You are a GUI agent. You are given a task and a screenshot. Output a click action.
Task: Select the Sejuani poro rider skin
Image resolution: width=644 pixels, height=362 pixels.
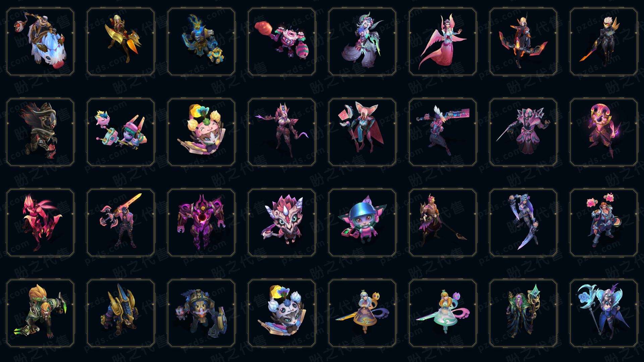(40, 42)
